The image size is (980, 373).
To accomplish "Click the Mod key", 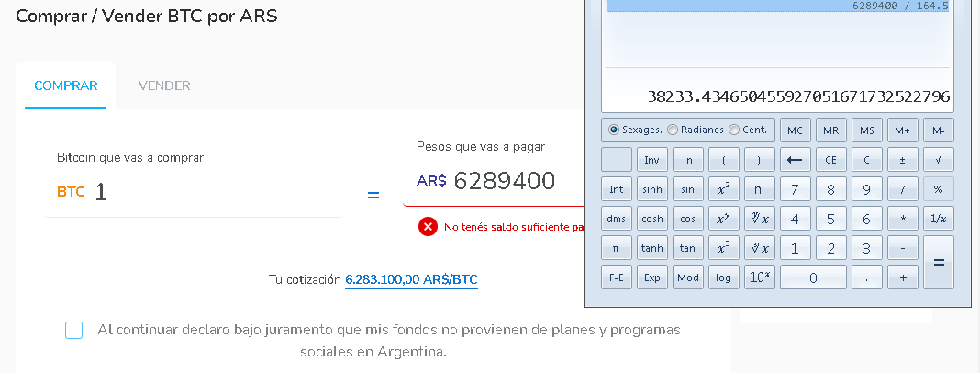I will tap(687, 277).
